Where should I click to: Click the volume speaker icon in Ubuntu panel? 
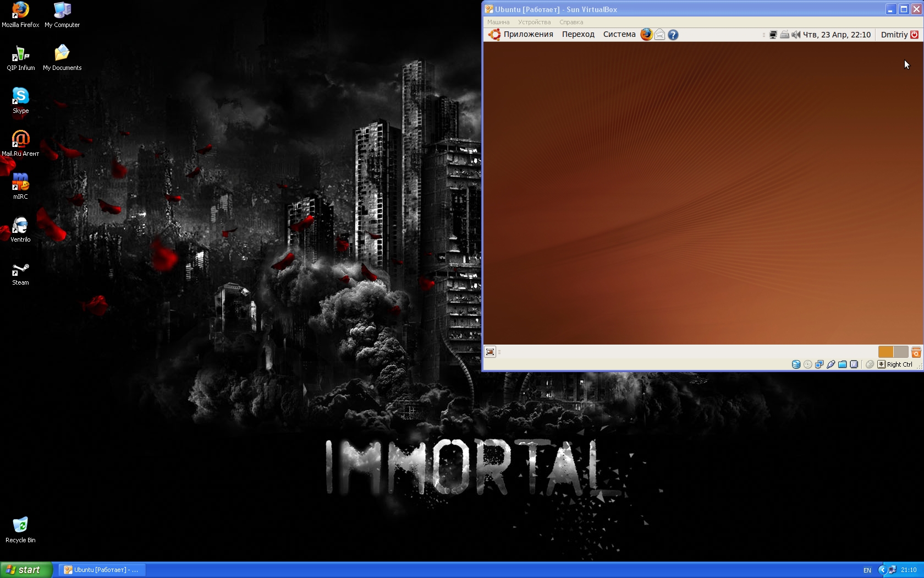(x=796, y=35)
